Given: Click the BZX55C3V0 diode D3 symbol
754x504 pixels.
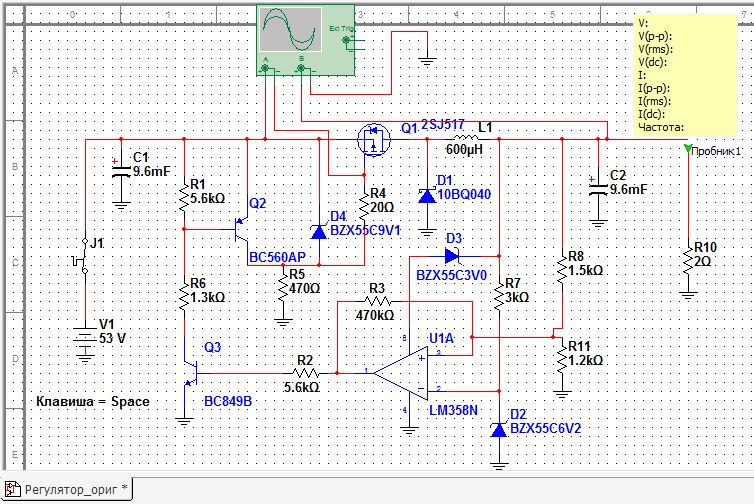Looking at the screenshot, I should coord(453,253).
